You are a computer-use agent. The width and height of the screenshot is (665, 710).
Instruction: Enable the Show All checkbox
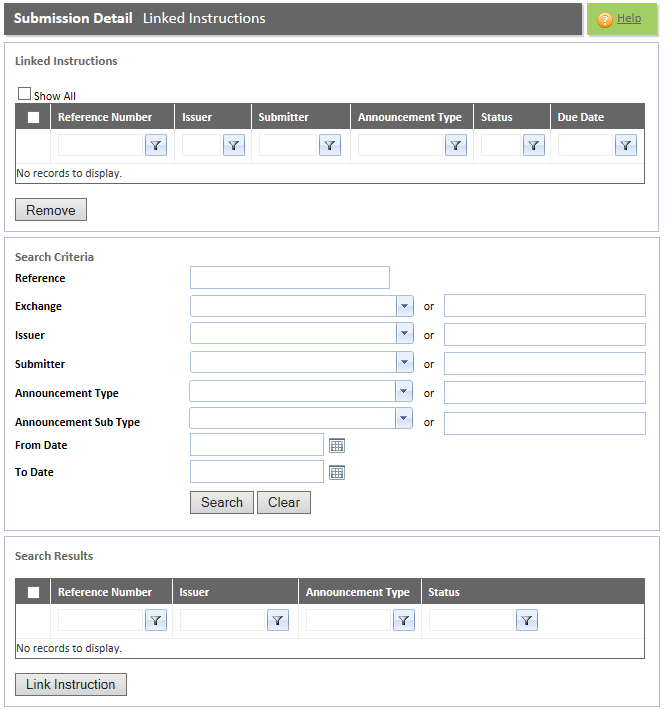pyautogui.click(x=25, y=94)
